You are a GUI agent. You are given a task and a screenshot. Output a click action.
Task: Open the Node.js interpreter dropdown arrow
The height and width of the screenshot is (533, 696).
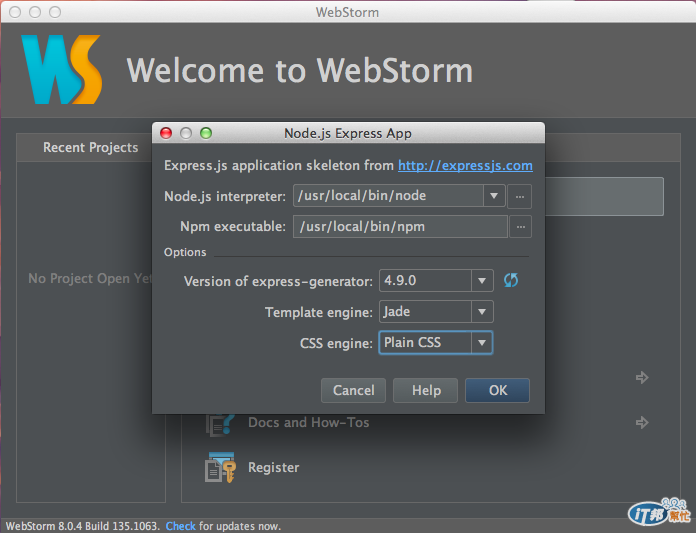[x=494, y=196]
